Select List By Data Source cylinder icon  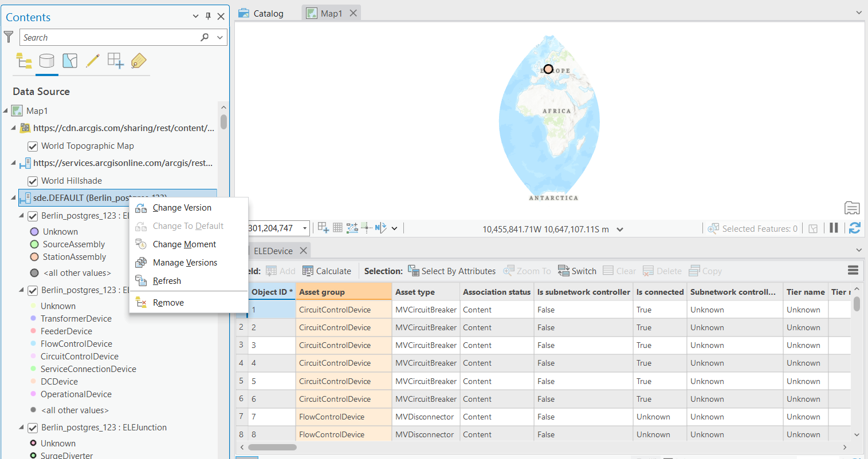click(47, 61)
